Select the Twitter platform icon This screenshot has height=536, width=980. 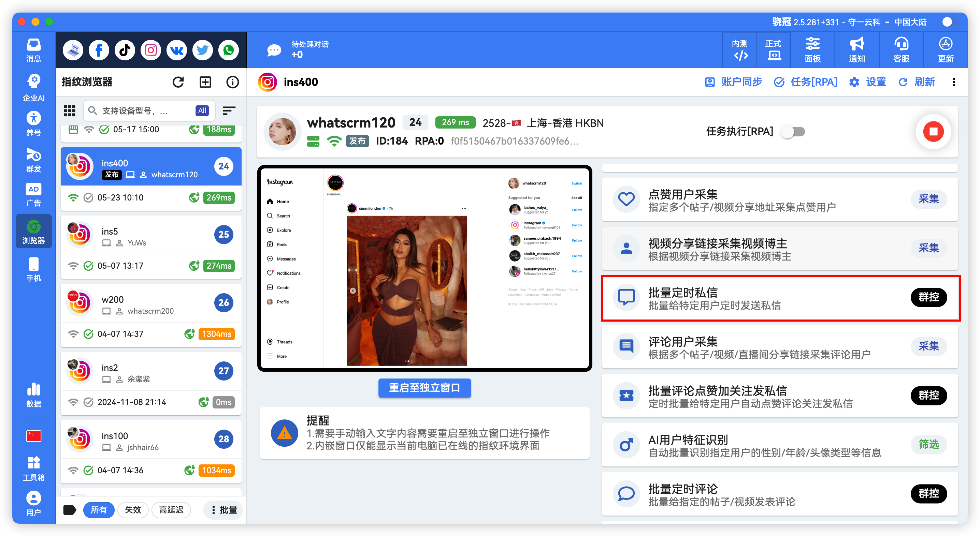pos(202,50)
